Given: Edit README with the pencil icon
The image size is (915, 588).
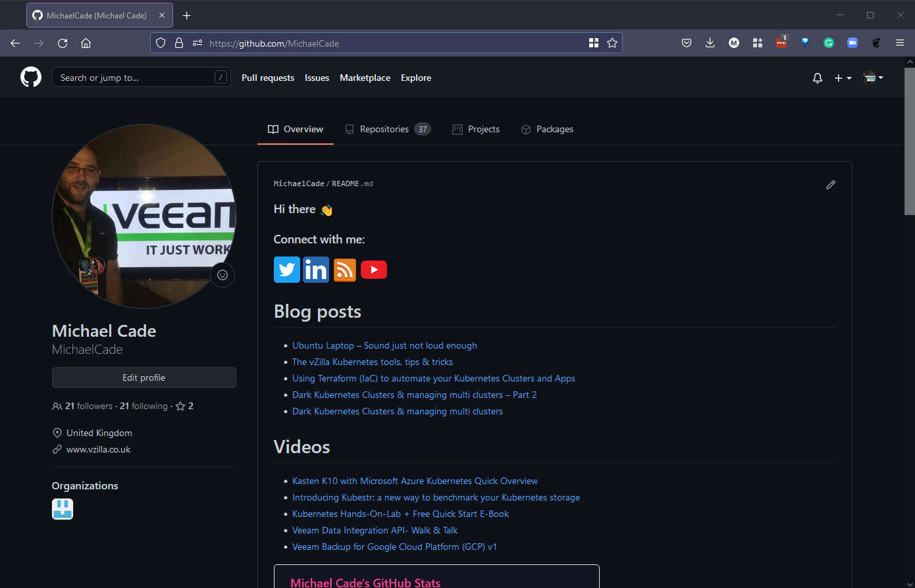Looking at the screenshot, I should (x=831, y=185).
